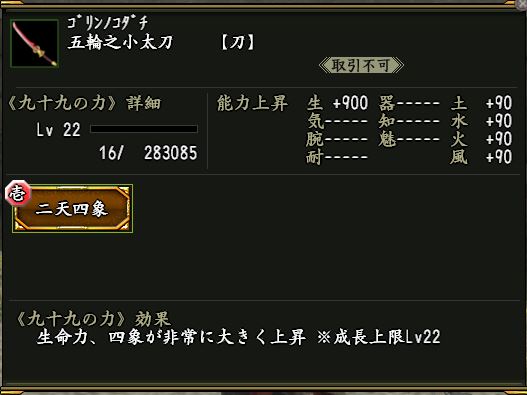Click the red 壱 badge icon
Viewport: 527px width, 395px height.
(18, 193)
